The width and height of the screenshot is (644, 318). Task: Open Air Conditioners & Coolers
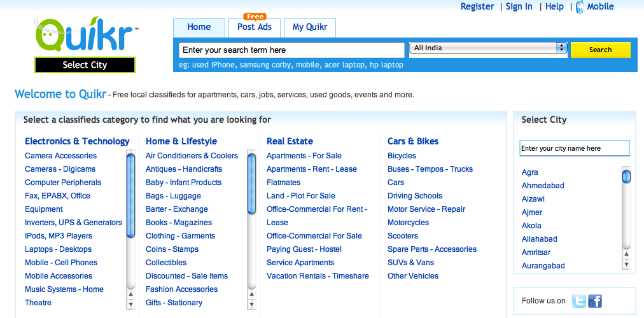click(x=192, y=156)
